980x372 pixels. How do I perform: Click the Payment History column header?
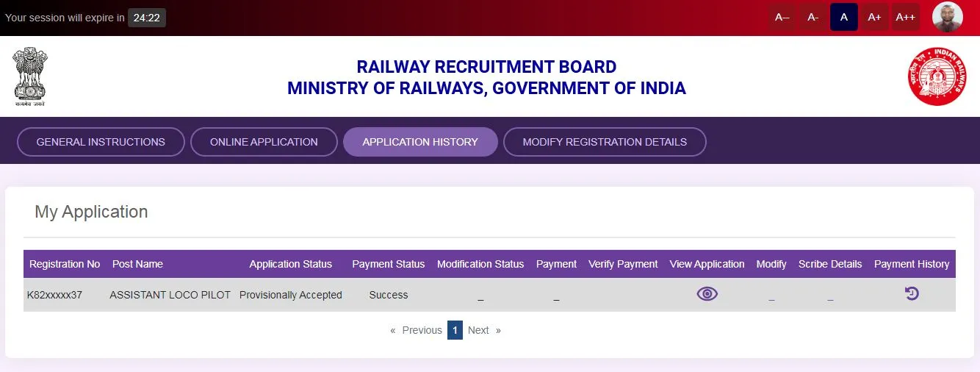912,264
